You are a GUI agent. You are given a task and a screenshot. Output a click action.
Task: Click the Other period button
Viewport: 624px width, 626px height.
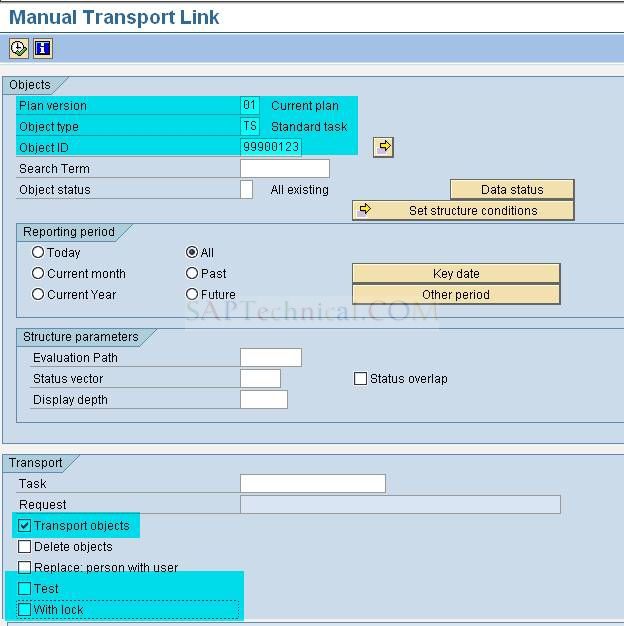coord(456,295)
